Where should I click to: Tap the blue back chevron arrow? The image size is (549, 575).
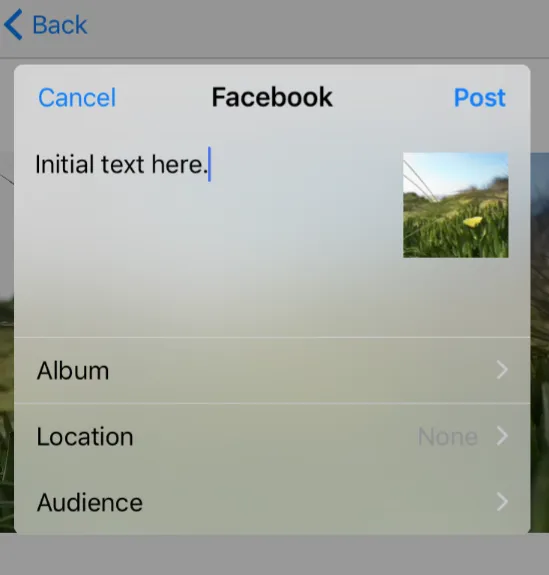pyautogui.click(x=14, y=25)
